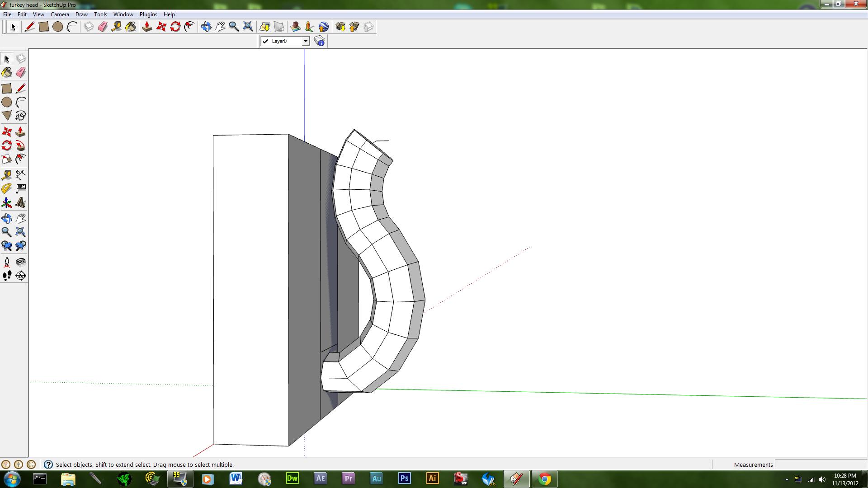Open Photo Textures from the top toolbar

310,27
